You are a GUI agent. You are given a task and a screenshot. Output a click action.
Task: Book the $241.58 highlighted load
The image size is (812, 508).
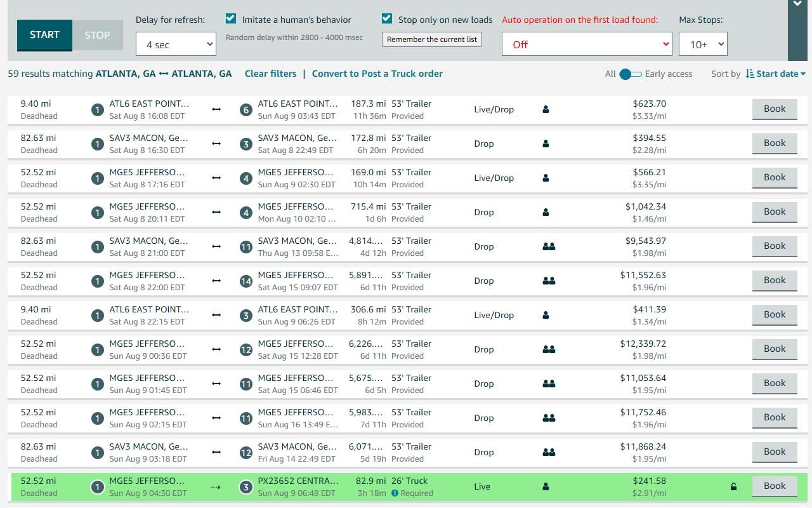pos(775,486)
